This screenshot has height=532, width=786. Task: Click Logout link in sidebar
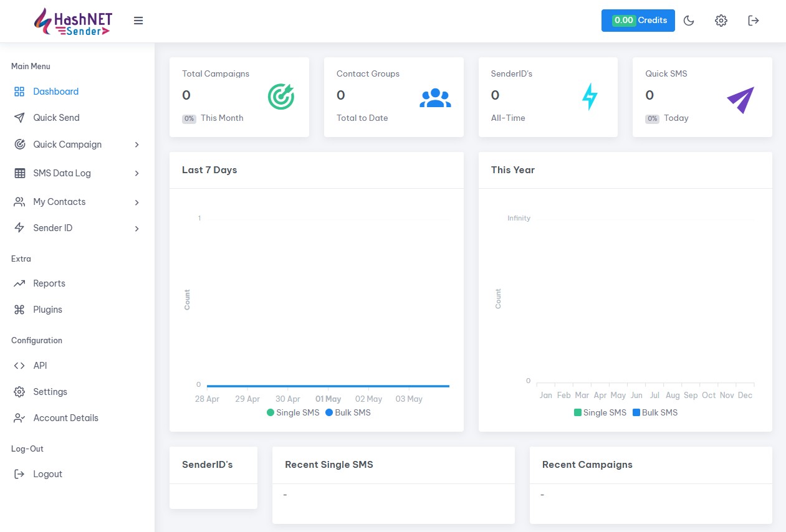point(47,474)
